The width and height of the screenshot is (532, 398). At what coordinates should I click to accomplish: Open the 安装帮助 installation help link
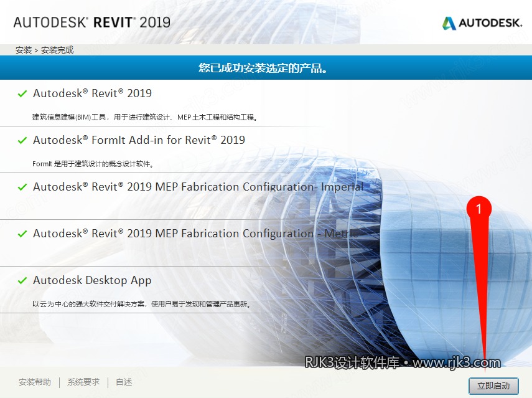coord(35,382)
